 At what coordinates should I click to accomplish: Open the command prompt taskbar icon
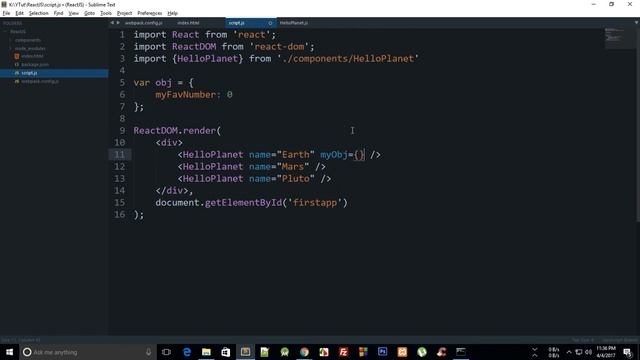(461, 352)
